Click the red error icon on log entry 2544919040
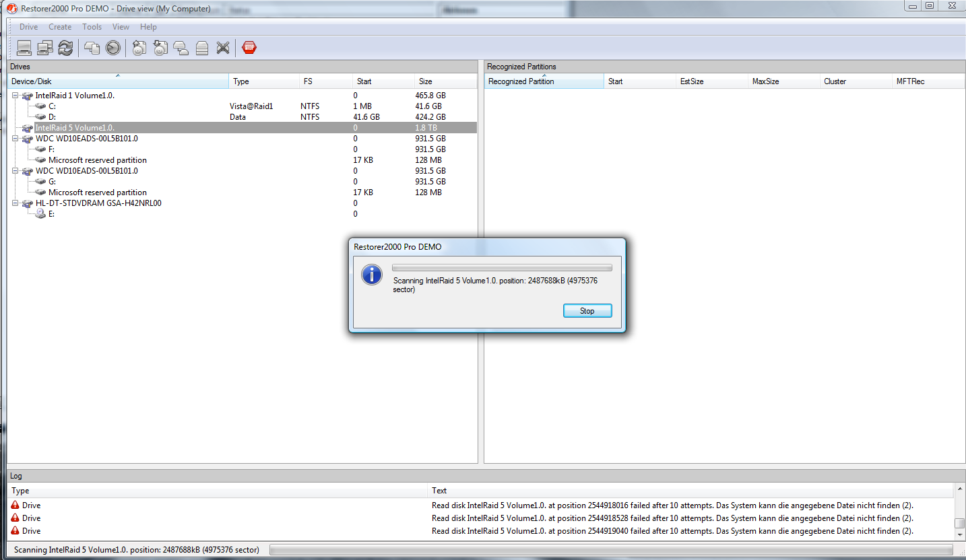 click(15, 531)
